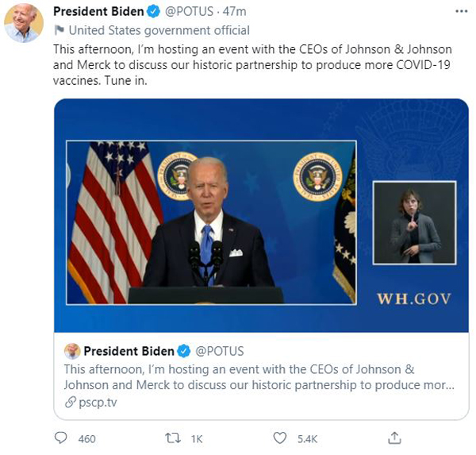Image resolution: width=476 pixels, height=455 pixels.
Task: Open the large profile avatar at top left
Action: (23, 23)
